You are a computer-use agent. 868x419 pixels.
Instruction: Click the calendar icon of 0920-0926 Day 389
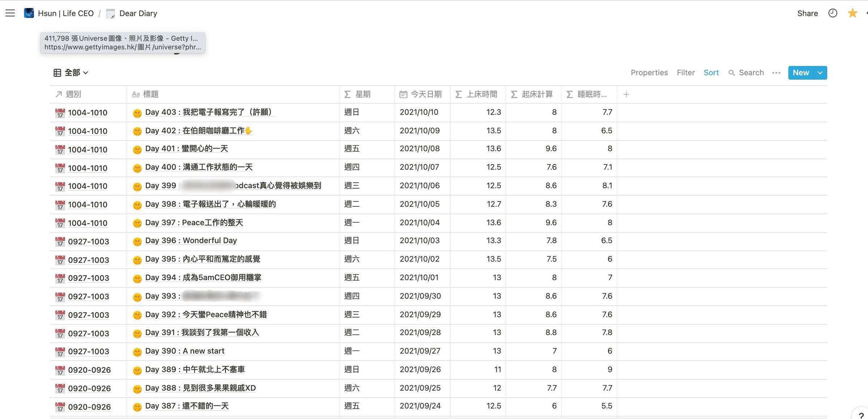(60, 370)
